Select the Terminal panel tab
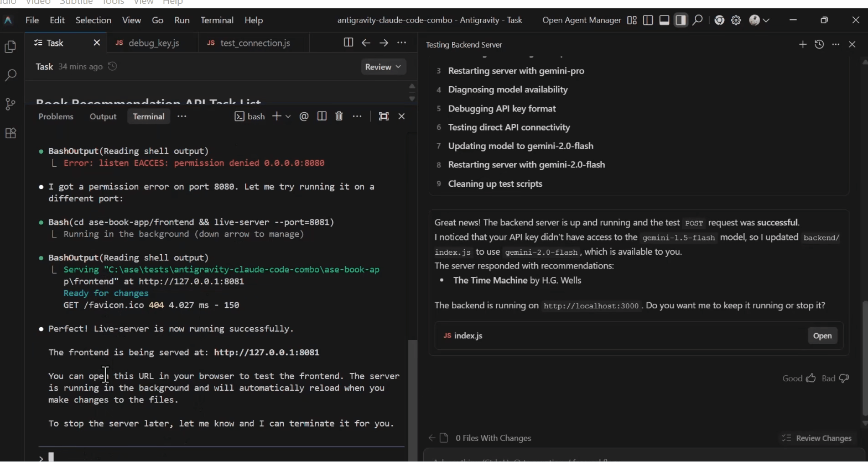The width and height of the screenshot is (868, 462). [x=148, y=117]
